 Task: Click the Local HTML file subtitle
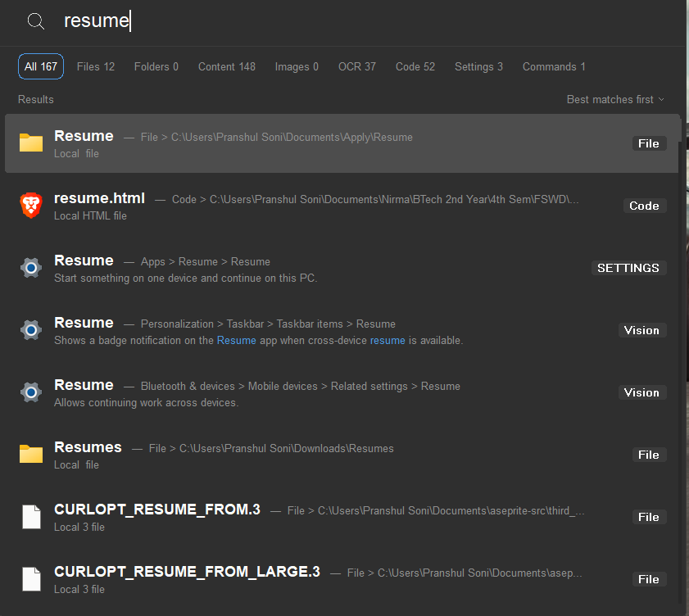(x=90, y=216)
